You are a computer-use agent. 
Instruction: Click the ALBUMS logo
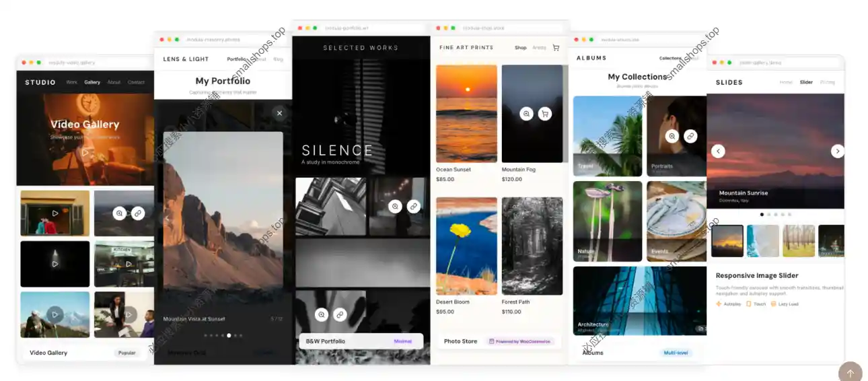(x=591, y=58)
